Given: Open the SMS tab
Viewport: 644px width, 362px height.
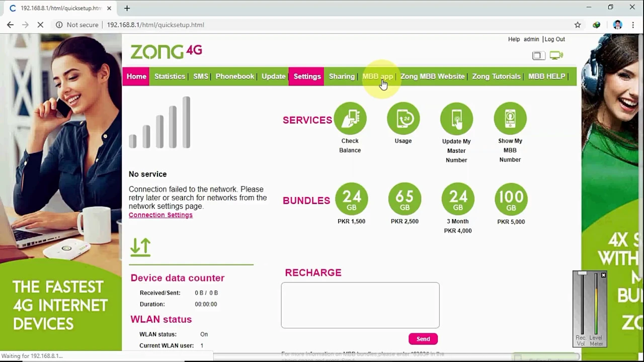Looking at the screenshot, I should click(200, 76).
